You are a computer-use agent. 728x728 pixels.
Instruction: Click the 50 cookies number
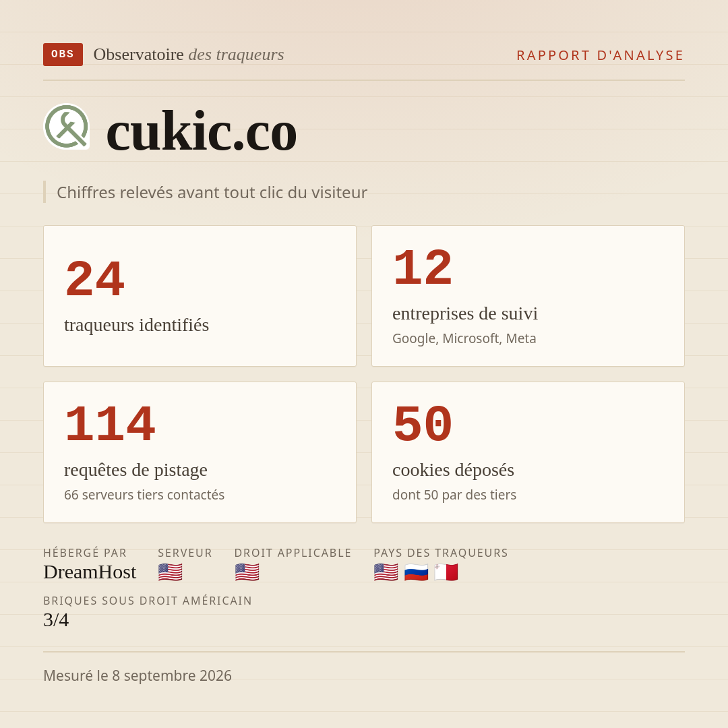coord(423,425)
